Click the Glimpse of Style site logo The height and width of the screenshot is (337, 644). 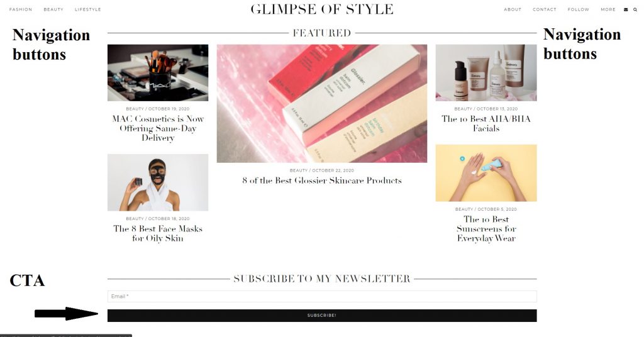pyautogui.click(x=322, y=9)
